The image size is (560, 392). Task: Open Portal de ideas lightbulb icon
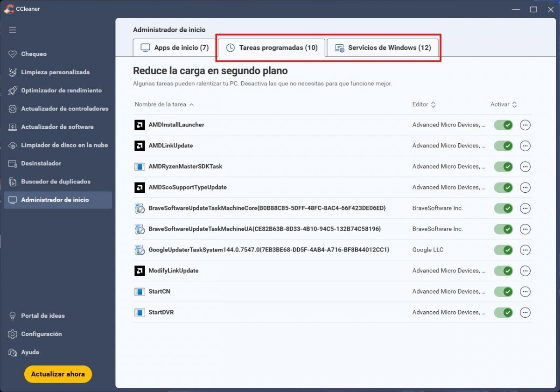(x=13, y=316)
